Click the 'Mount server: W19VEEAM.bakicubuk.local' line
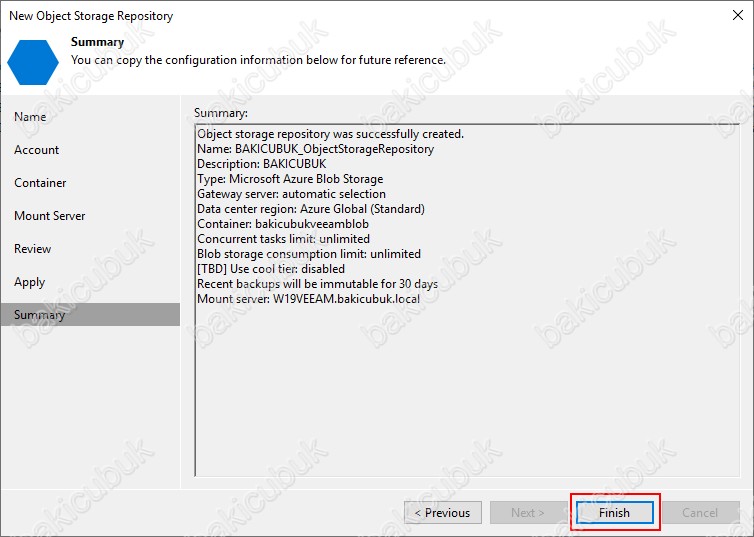The width and height of the screenshot is (754, 537). [x=308, y=299]
